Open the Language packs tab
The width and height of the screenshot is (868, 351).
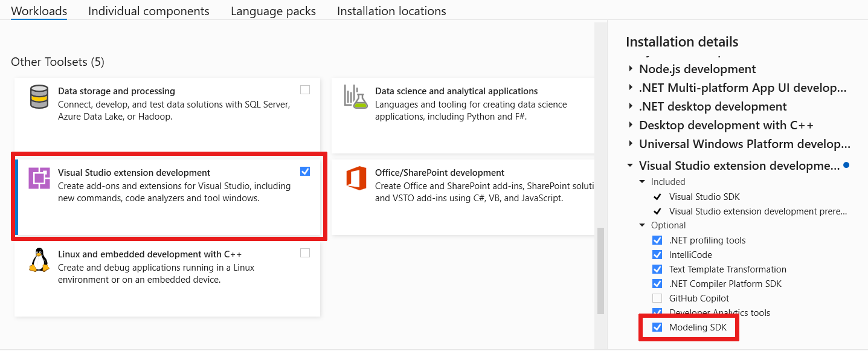pos(273,11)
